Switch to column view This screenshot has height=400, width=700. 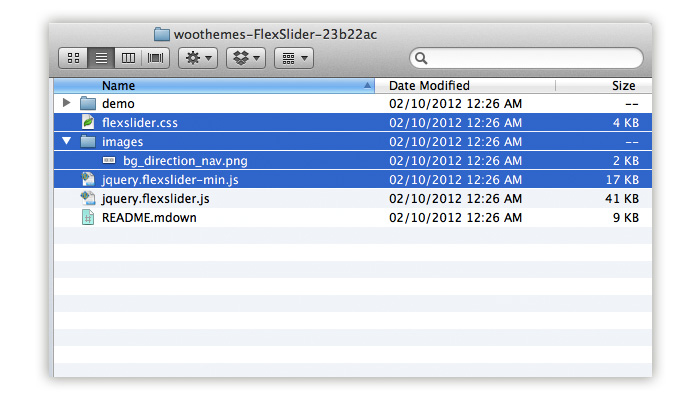click(128, 58)
